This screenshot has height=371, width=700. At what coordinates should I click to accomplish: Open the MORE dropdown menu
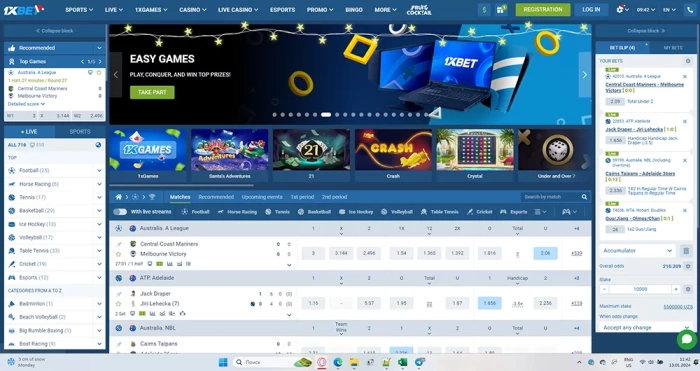(x=385, y=9)
